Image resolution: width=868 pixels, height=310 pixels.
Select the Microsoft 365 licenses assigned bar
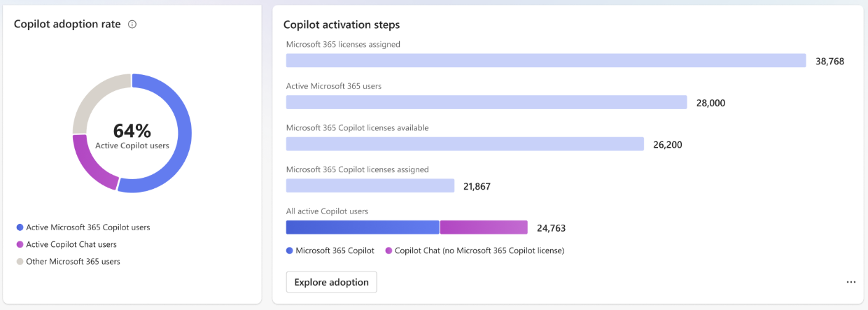pos(546,61)
